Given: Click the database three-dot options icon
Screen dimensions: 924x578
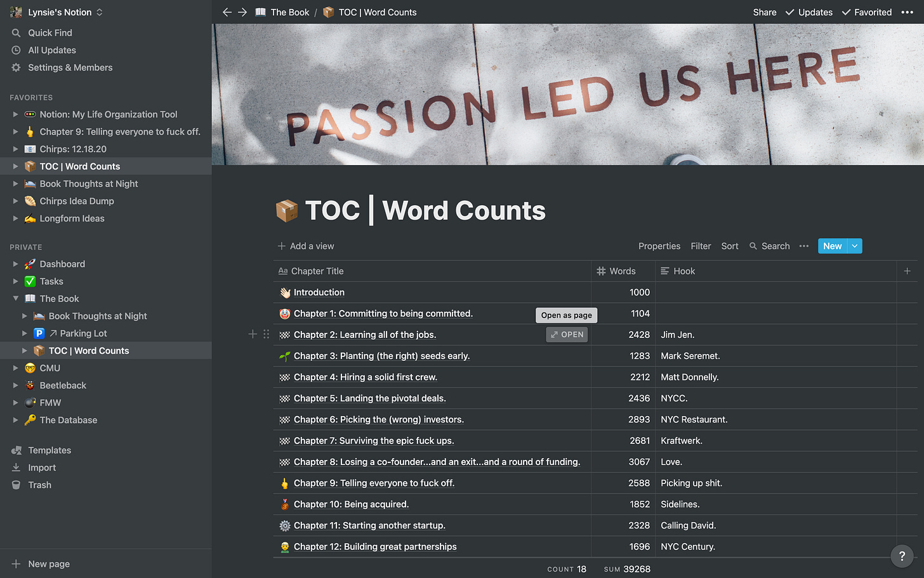Looking at the screenshot, I should (x=804, y=246).
